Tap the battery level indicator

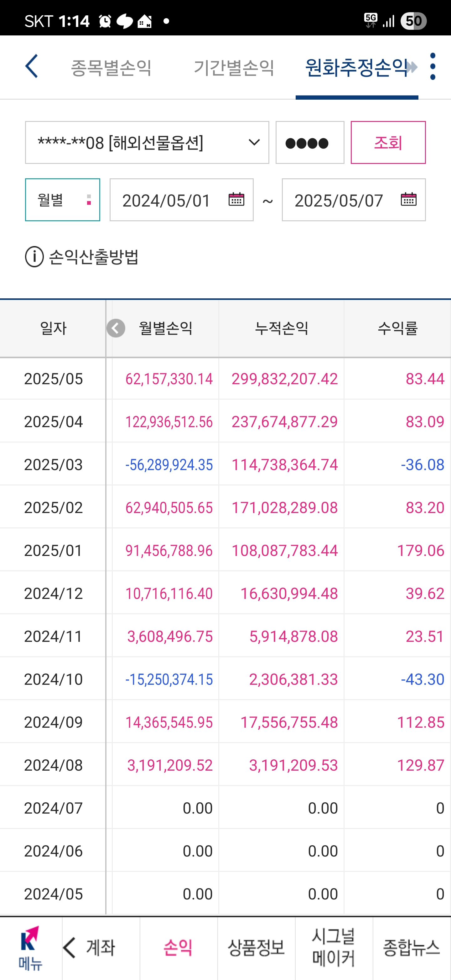[x=413, y=21]
